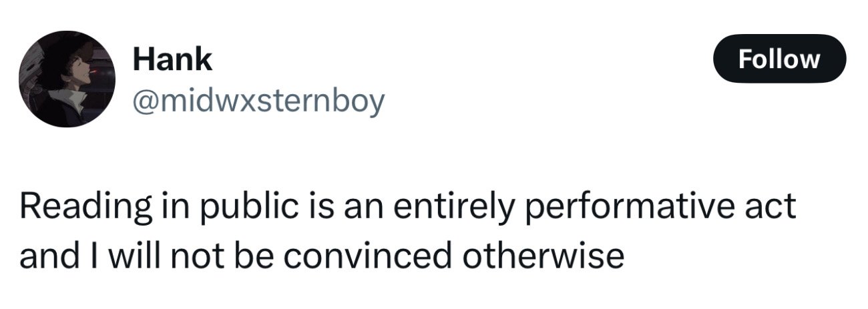The image size is (868, 309).
Task: Click the word "will" in the tweet
Action: pos(120,257)
